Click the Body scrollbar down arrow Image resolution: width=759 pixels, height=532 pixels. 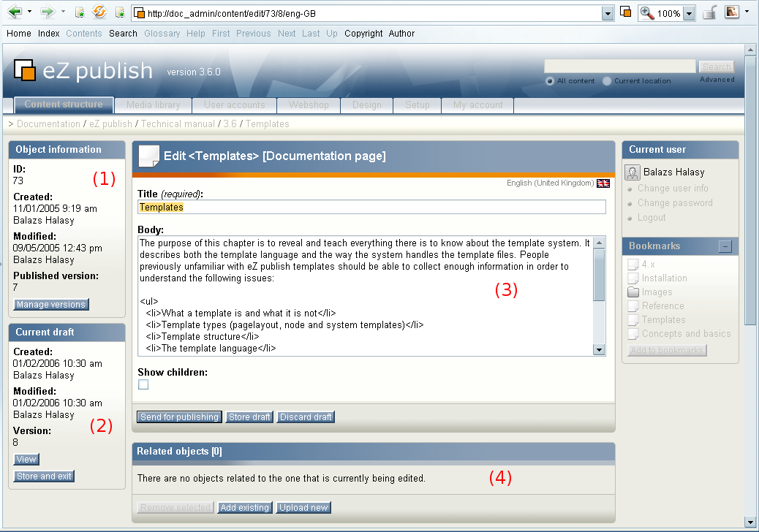click(x=600, y=349)
